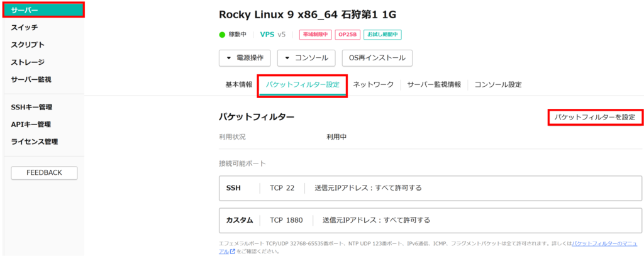This screenshot has height=256, width=644.
Task: Open the パケットフィルターのマニュアル link
Action: pyautogui.click(x=604, y=243)
